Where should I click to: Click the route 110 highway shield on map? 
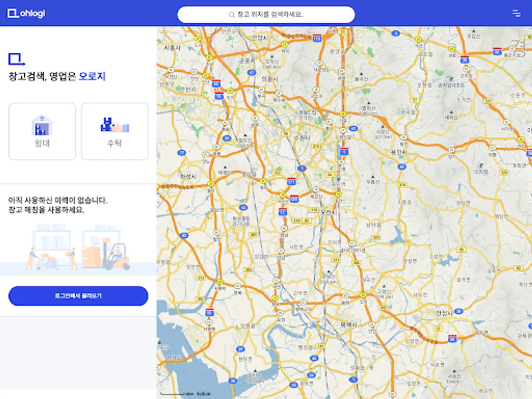[x=317, y=38]
